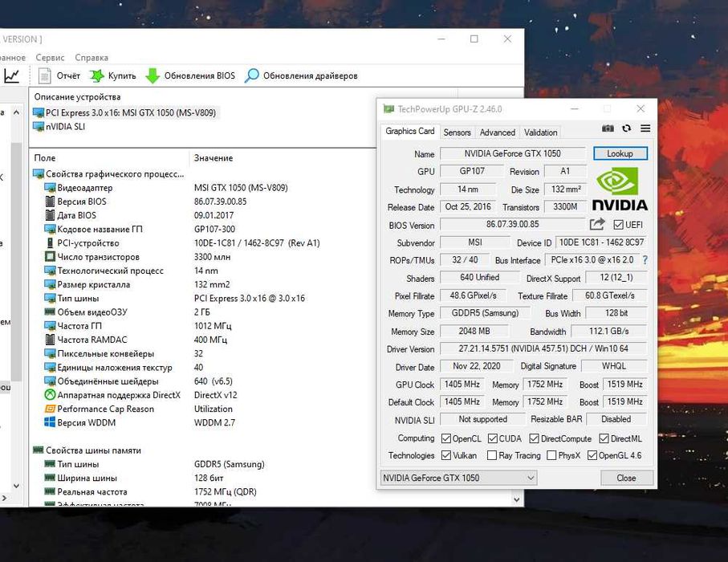
Task: Select the Версия BIOS row icon
Action: (50, 202)
